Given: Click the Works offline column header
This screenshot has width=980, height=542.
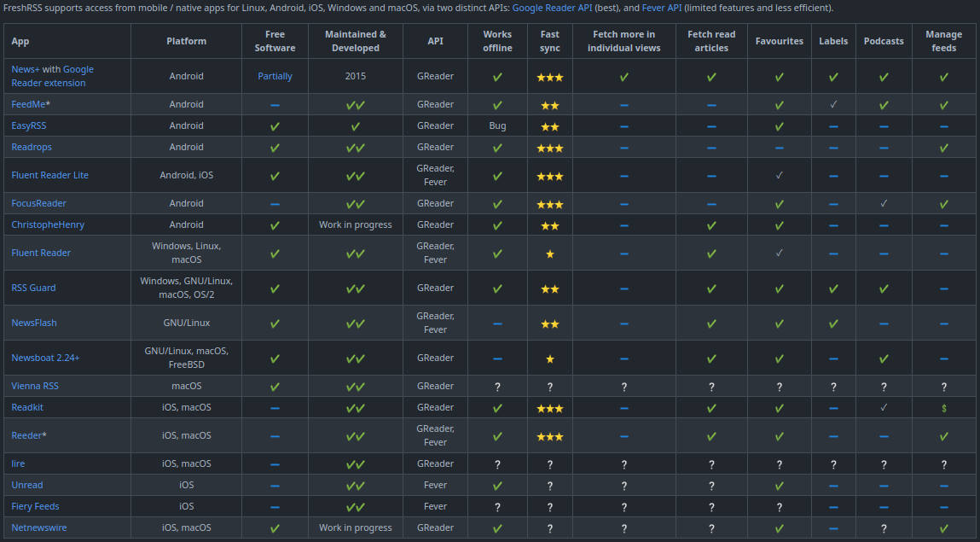Looking at the screenshot, I should click(497, 41).
